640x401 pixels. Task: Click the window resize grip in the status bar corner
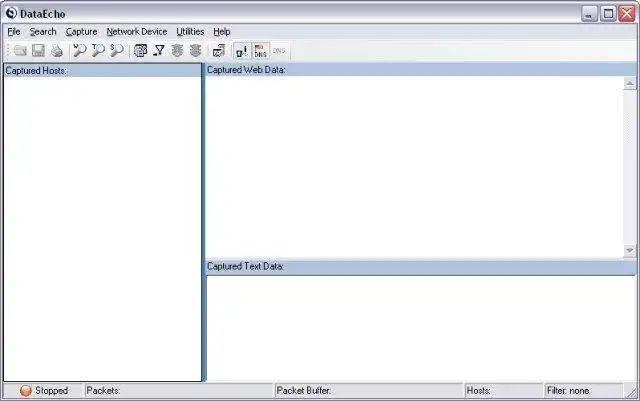(x=631, y=392)
